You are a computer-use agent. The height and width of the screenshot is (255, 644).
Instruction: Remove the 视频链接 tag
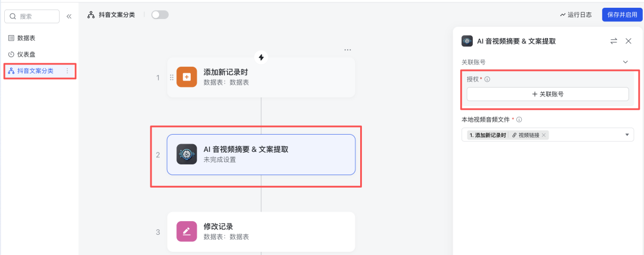[x=544, y=135]
